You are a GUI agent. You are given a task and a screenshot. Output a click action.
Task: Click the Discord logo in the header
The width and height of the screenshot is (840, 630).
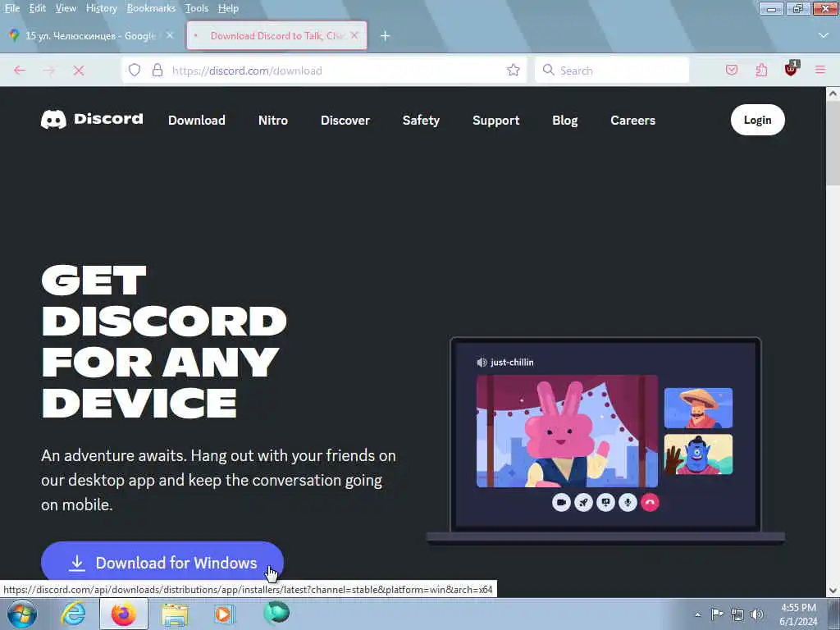(92, 120)
